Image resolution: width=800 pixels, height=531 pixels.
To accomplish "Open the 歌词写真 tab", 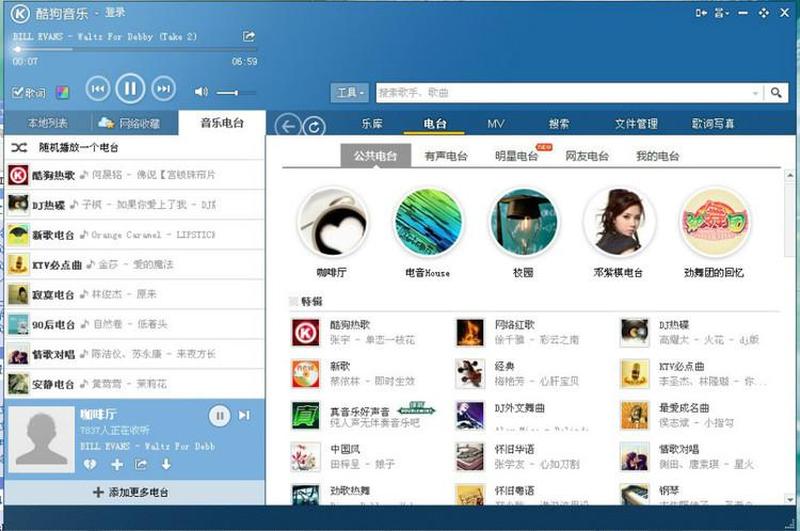I will coord(712,123).
